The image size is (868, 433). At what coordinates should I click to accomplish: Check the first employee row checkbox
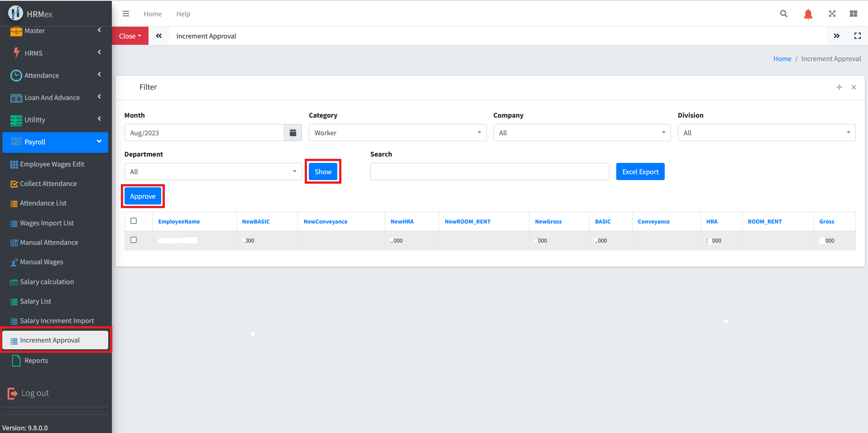tap(134, 240)
